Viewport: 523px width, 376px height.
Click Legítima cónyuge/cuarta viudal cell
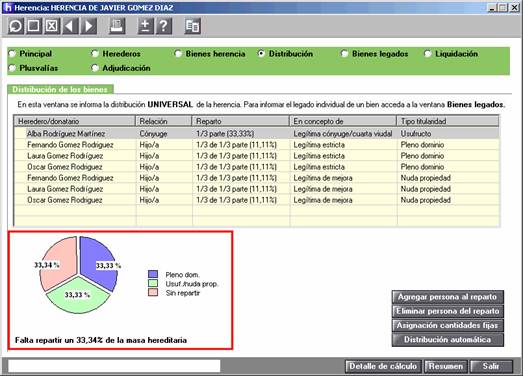click(343, 134)
